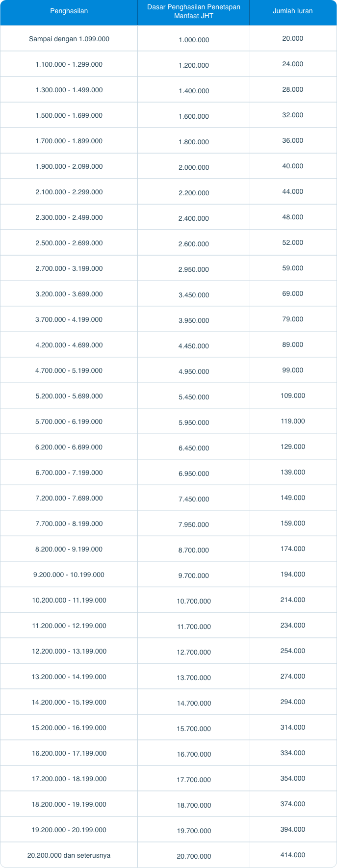The image size is (337, 868).
Task: Select the 2.950.000 base income value
Action: [x=194, y=269]
